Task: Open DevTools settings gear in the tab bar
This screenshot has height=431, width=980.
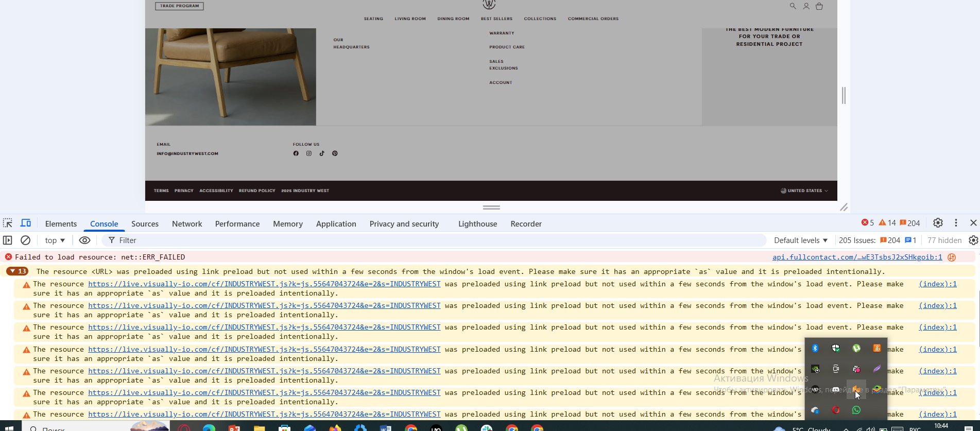Action: point(938,223)
